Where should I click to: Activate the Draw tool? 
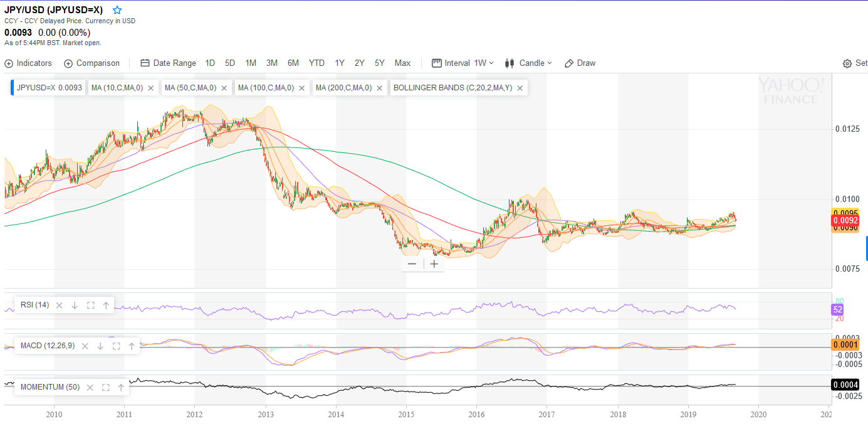click(580, 63)
